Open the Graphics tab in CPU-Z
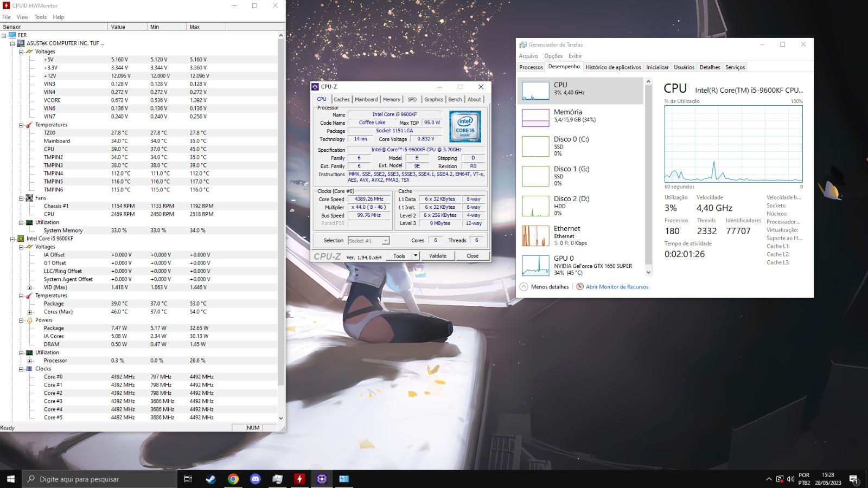Image resolution: width=868 pixels, height=488 pixels. pyautogui.click(x=434, y=99)
